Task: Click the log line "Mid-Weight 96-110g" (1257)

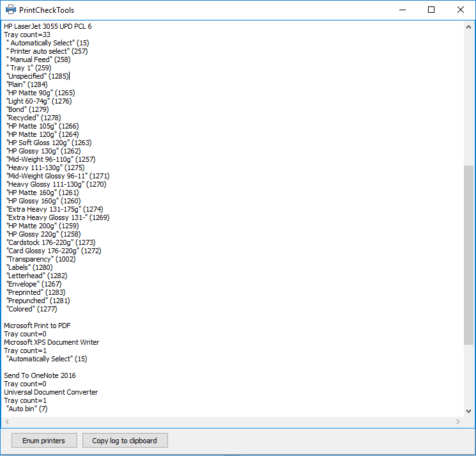Action: point(50,159)
